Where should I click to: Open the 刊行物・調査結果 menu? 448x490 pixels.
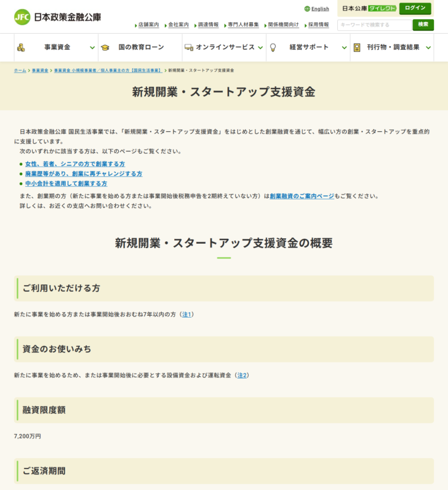point(392,47)
